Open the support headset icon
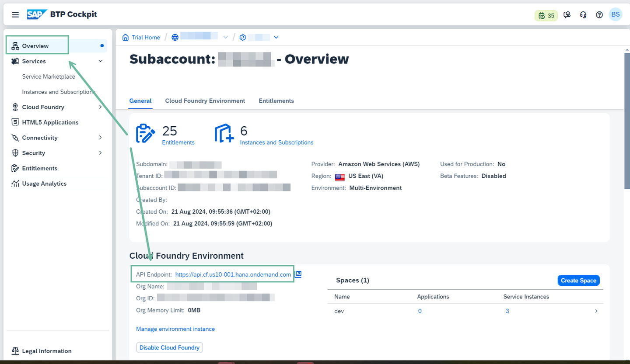Viewport: 630px width, 364px height. pos(583,15)
